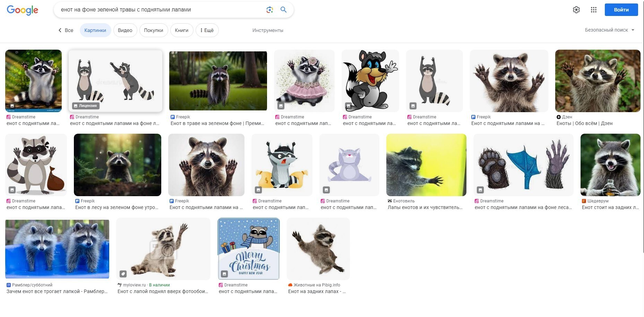Click the back arrow beside Все

click(x=60, y=30)
